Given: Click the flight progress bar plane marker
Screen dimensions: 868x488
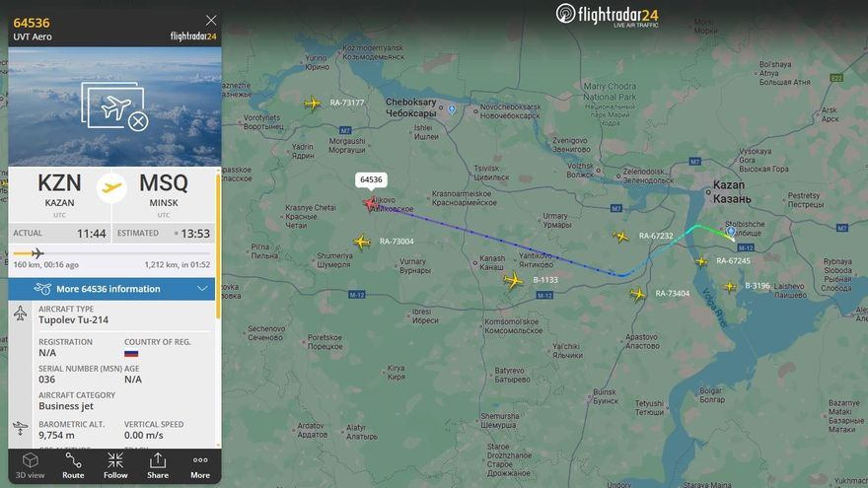Looking at the screenshot, I should click(x=37, y=253).
